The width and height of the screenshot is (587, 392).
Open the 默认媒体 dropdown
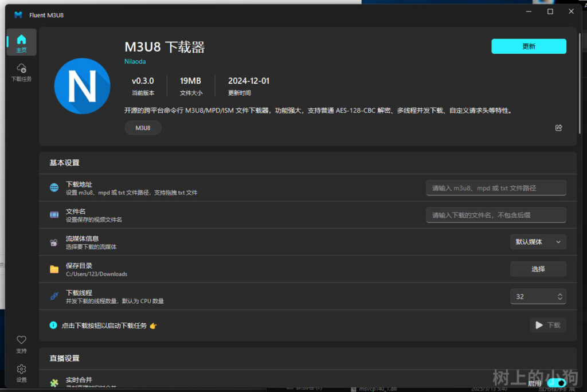coord(538,242)
